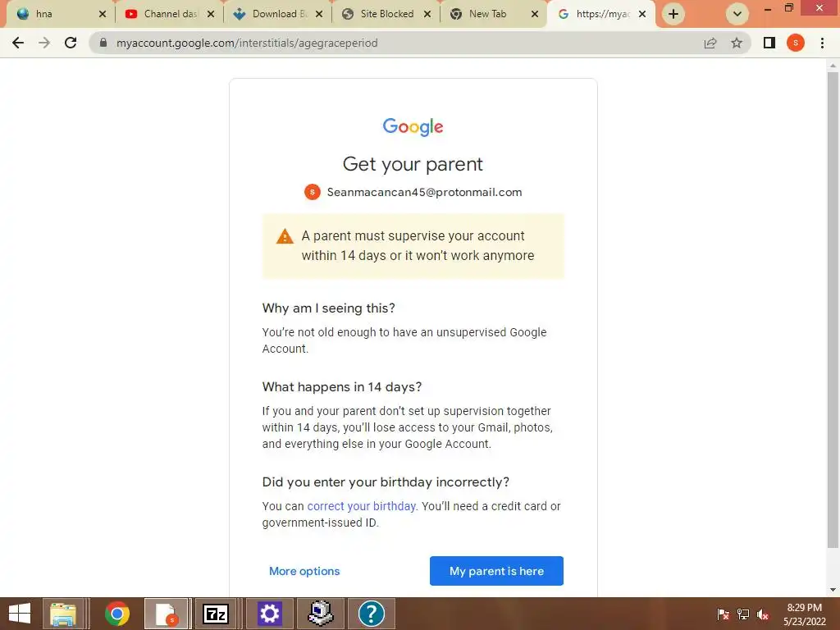
Task: Open the Windows Start menu
Action: (20, 614)
